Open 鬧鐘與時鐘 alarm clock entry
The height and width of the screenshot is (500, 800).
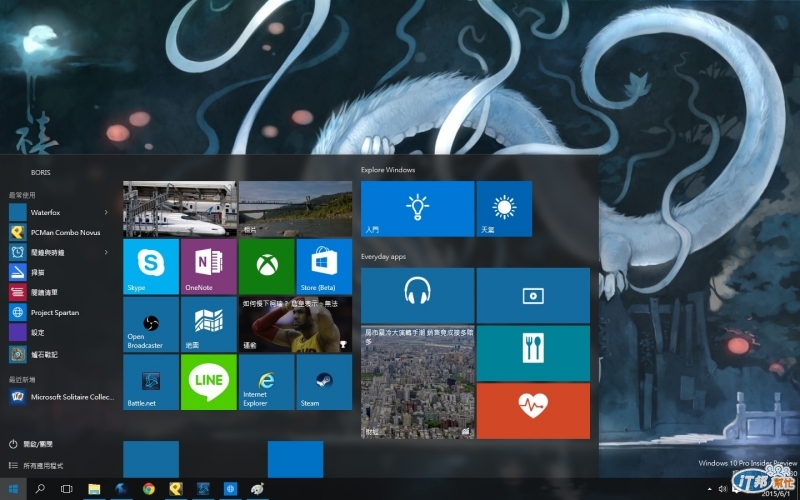(59, 252)
